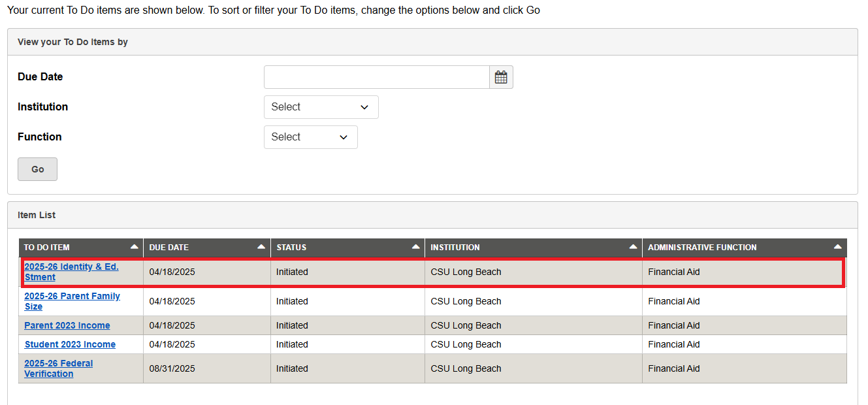Sort by To Do Item column arrow
This screenshot has height=405, width=868.
(x=134, y=247)
